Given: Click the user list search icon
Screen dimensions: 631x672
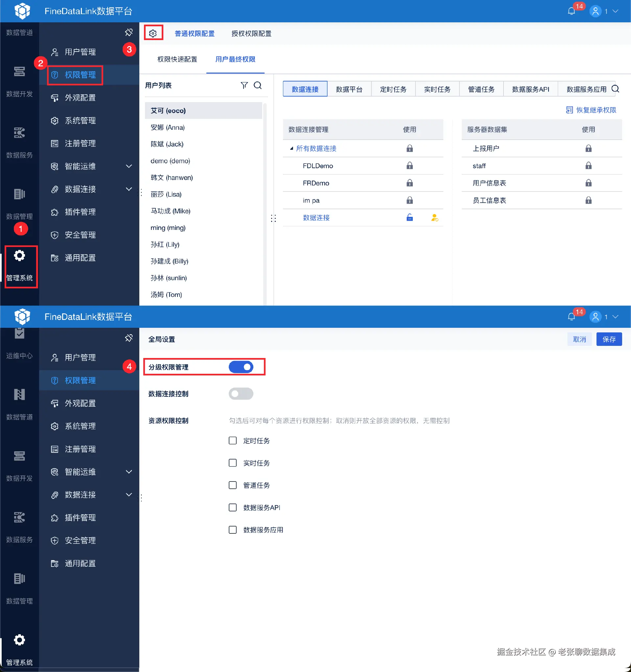Looking at the screenshot, I should point(258,85).
